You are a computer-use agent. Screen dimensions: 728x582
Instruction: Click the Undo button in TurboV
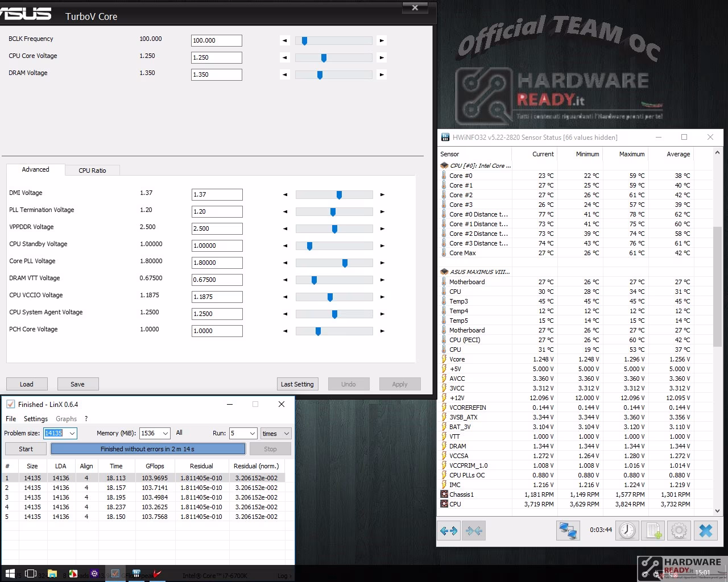pos(349,384)
